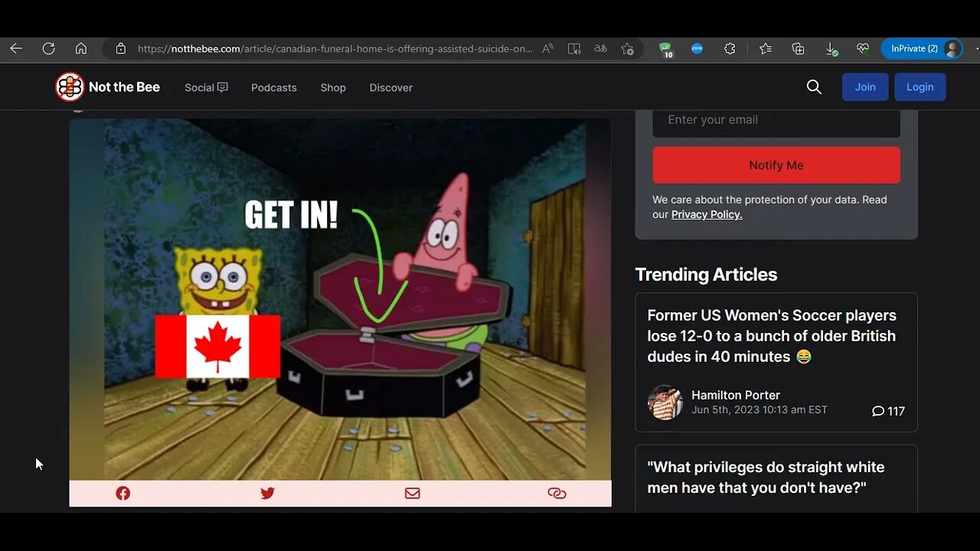The image size is (980, 551).
Task: Go to the browser home page
Action: point(81,49)
